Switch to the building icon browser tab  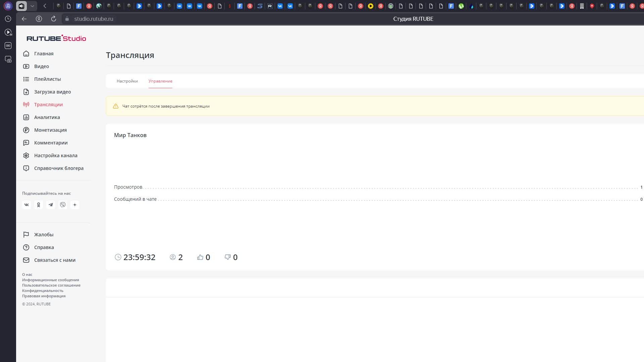[x=582, y=6]
